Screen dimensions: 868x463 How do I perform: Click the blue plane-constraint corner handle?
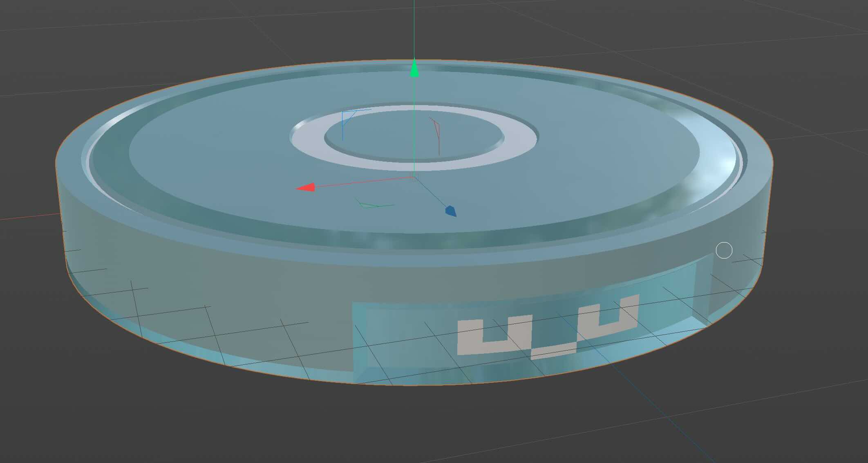click(x=356, y=124)
